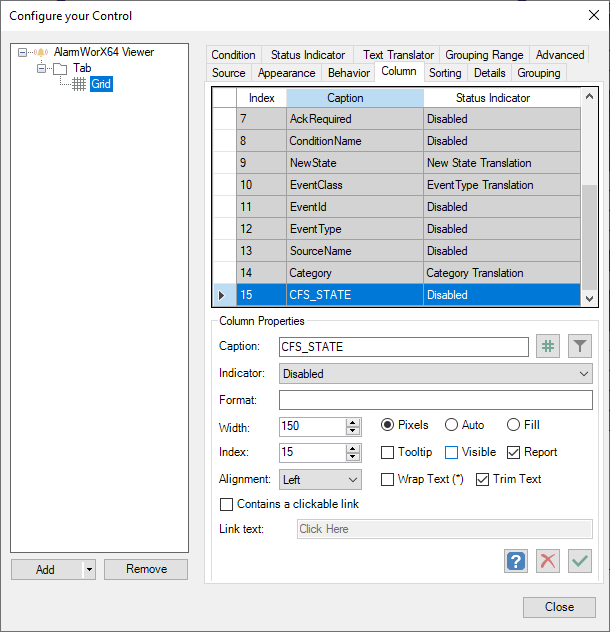Viewport: 610px width, 632px height.
Task: Check the Contains a clickable link box
Action: click(226, 505)
